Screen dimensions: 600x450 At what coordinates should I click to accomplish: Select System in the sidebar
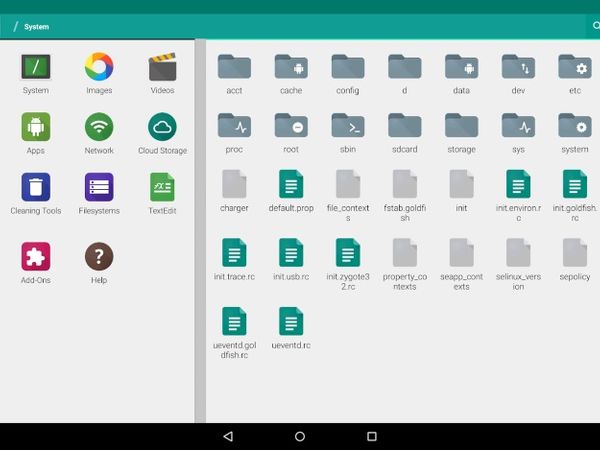point(35,68)
